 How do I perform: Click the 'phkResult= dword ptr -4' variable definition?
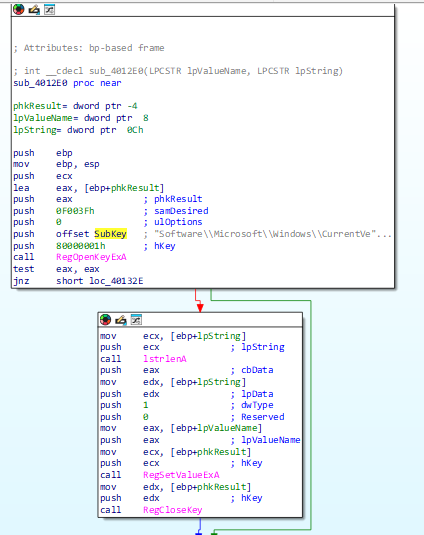tap(75, 106)
